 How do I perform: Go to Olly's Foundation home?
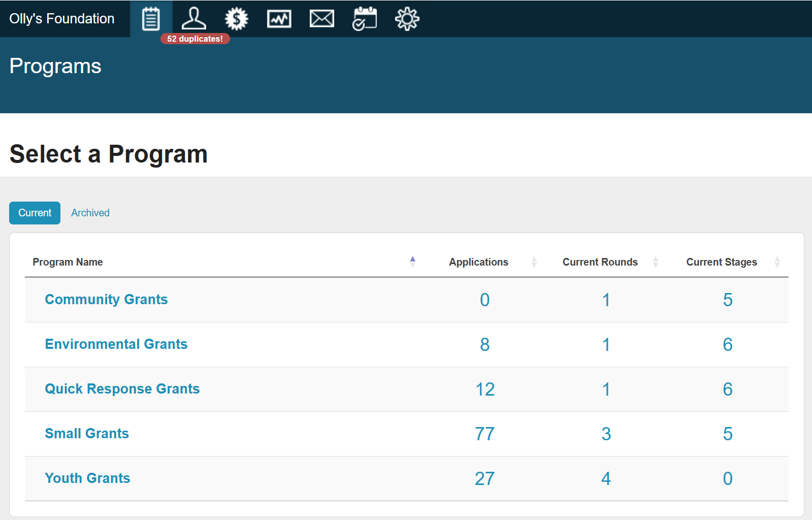(62, 19)
